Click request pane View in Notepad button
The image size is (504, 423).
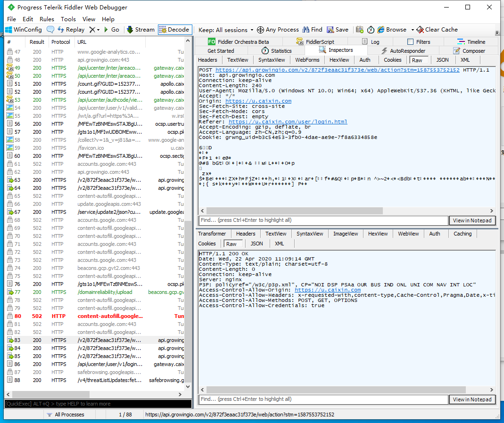tap(472, 220)
